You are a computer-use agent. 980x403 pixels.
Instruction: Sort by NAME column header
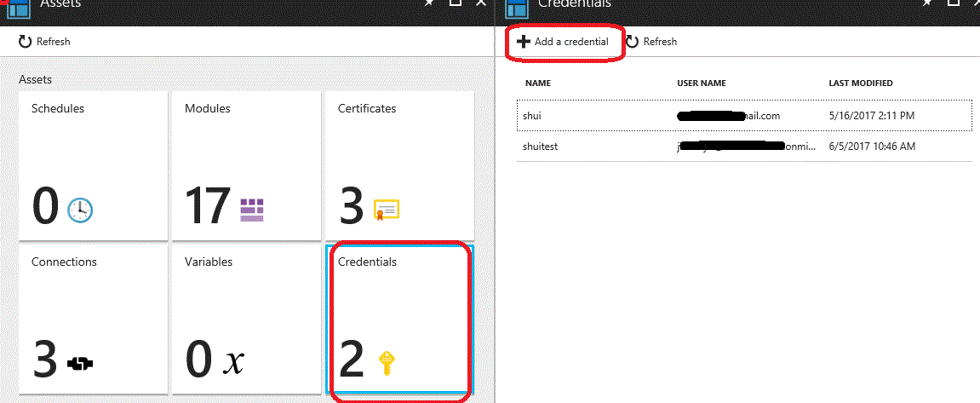pos(537,83)
